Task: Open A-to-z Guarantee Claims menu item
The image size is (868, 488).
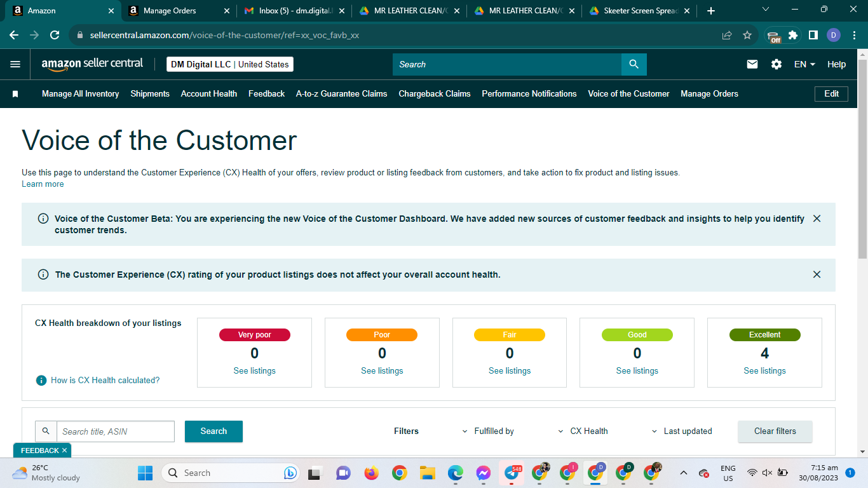Action: coord(342,94)
